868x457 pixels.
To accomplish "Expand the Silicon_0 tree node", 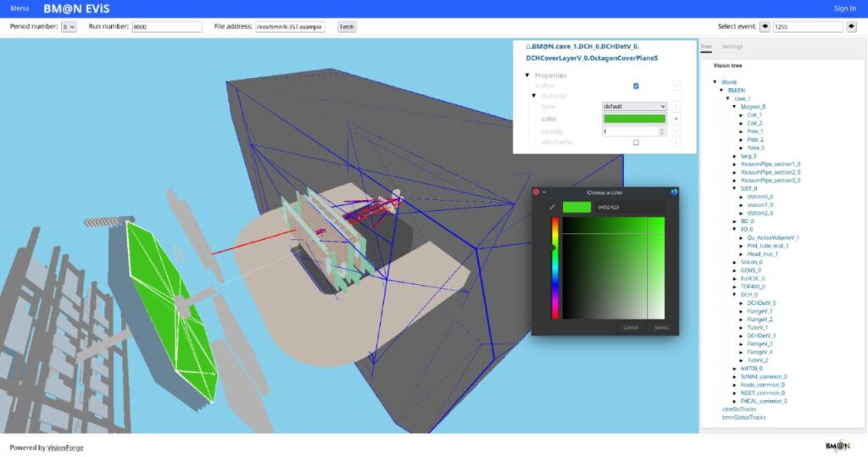I will point(735,262).
